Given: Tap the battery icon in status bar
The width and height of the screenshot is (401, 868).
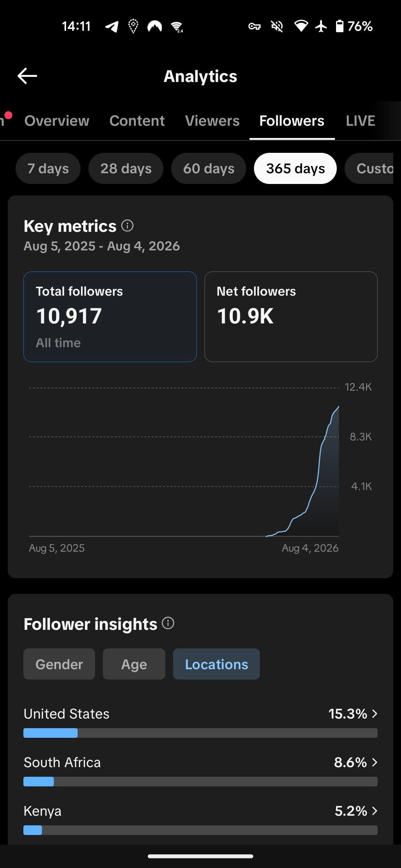Looking at the screenshot, I should [x=339, y=26].
